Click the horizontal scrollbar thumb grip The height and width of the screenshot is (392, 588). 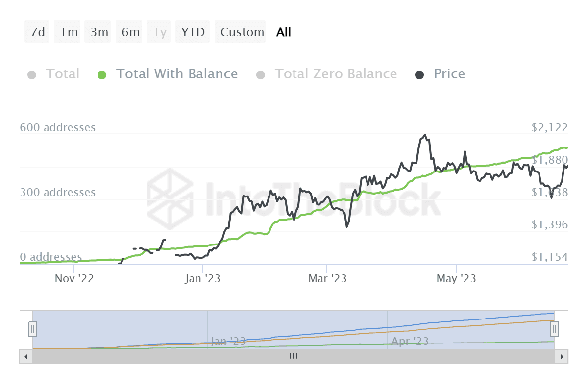click(294, 356)
